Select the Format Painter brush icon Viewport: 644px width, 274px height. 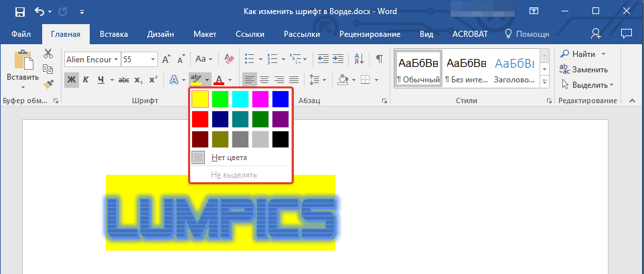[x=48, y=84]
